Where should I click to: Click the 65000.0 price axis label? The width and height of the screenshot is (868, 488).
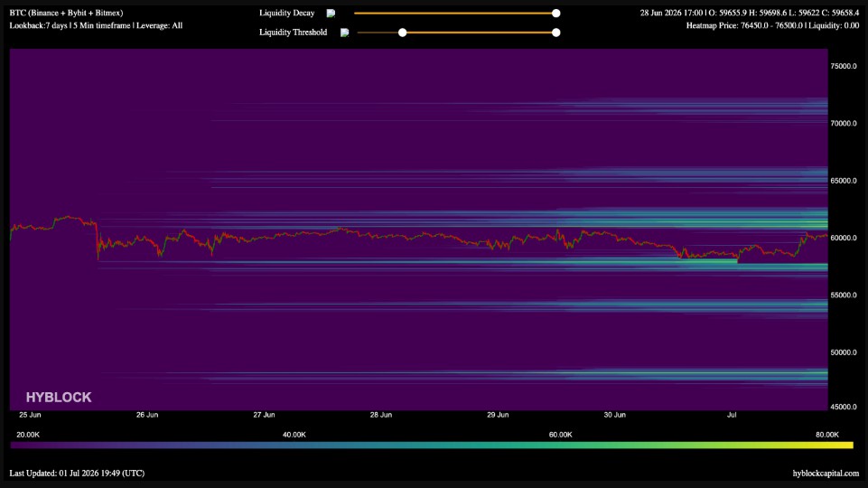[843, 181]
